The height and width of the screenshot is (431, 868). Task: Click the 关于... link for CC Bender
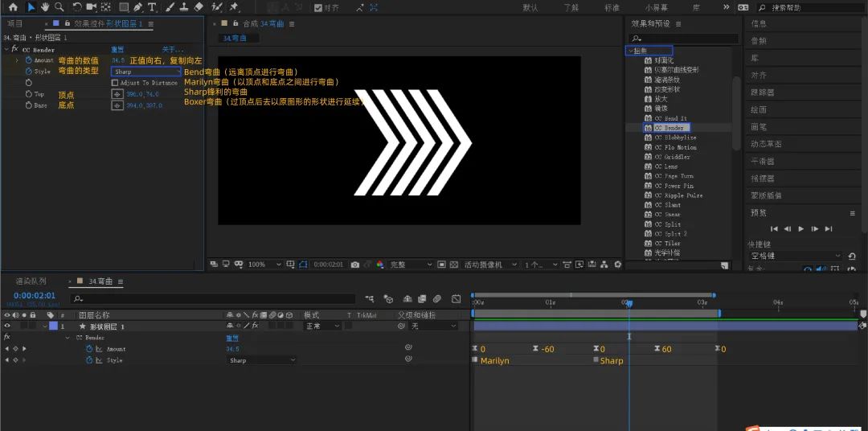[x=172, y=49]
